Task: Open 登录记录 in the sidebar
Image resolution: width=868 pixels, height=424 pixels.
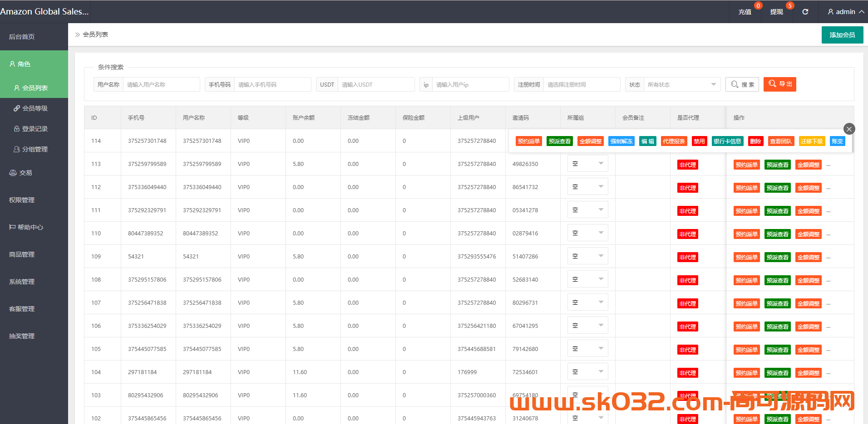Action: point(34,129)
